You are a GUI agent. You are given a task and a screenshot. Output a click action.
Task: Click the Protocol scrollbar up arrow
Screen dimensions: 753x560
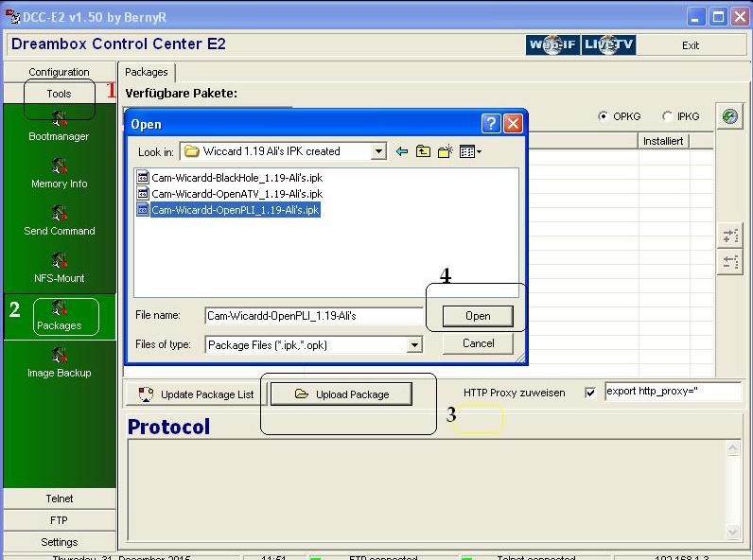coord(732,448)
